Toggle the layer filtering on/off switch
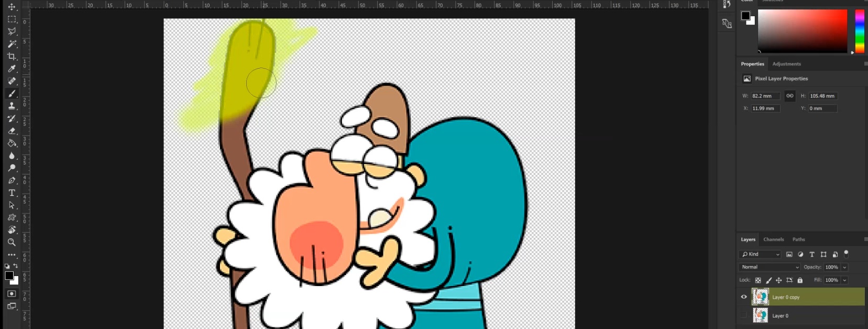The height and width of the screenshot is (329, 868). pyautogui.click(x=846, y=254)
